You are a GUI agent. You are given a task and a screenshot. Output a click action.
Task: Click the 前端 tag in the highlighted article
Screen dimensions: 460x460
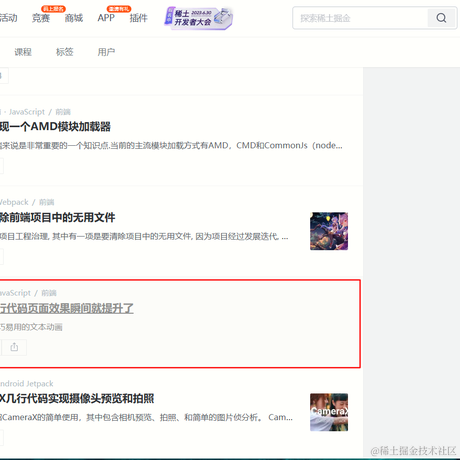tap(49, 293)
